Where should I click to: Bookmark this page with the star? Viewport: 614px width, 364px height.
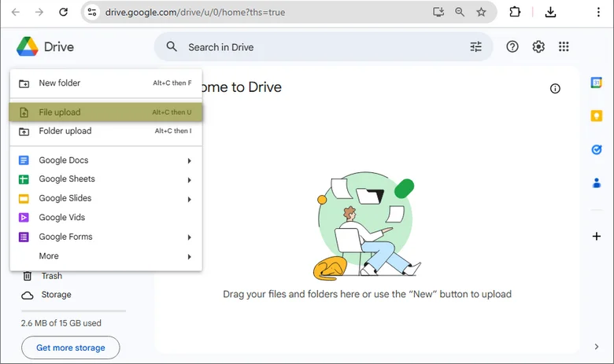pyautogui.click(x=481, y=12)
